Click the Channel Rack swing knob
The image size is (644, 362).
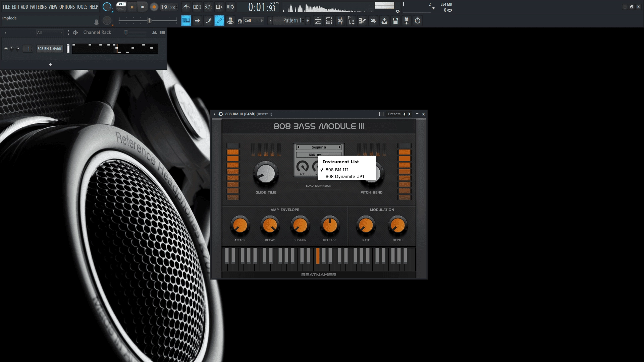pyautogui.click(x=126, y=32)
